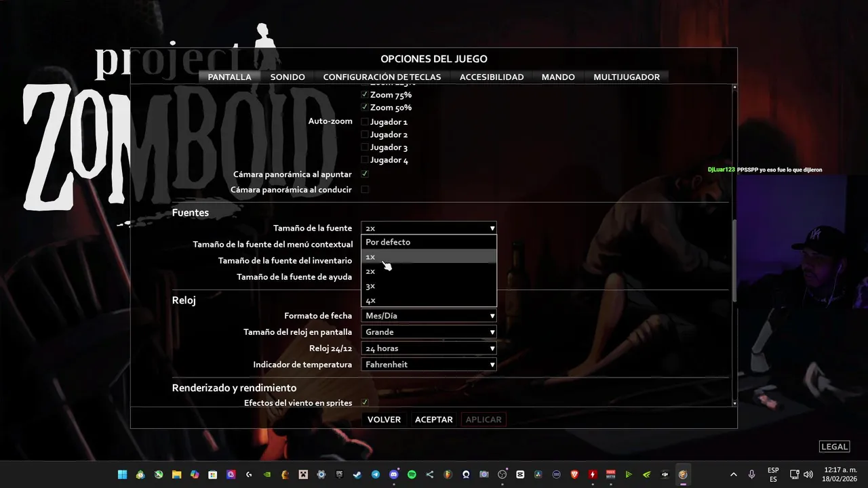Screen dimensions: 868x488
Task: Click the ESP ES language indicator
Action: tap(773, 474)
